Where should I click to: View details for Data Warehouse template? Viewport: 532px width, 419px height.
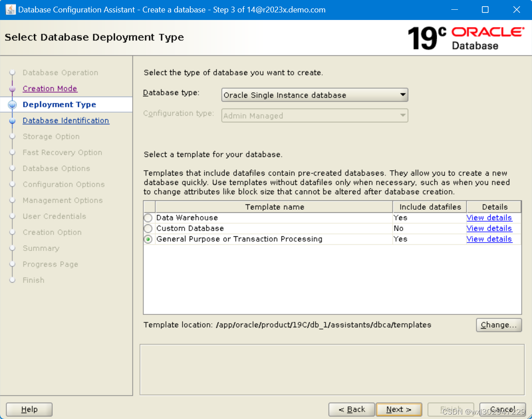tap(489, 218)
